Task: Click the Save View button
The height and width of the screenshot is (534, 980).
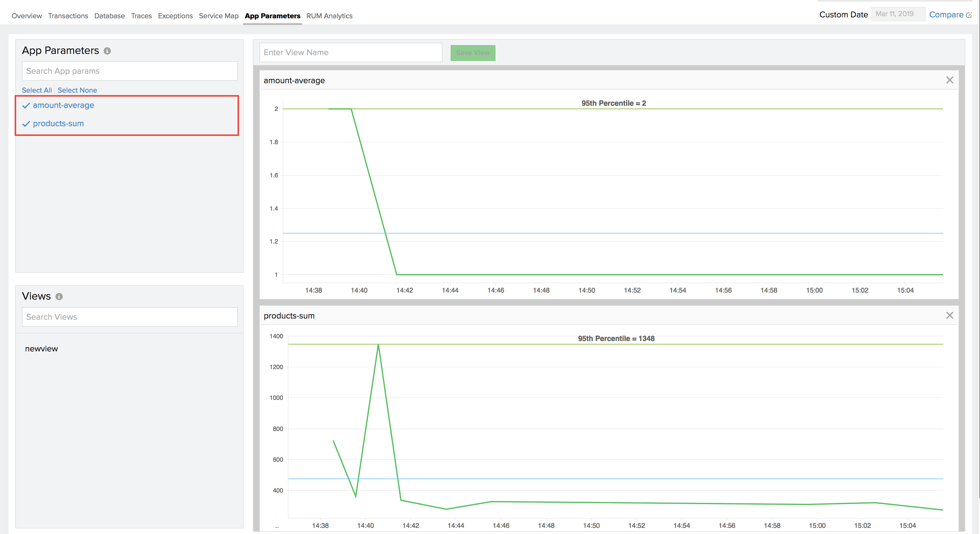Action: (473, 53)
